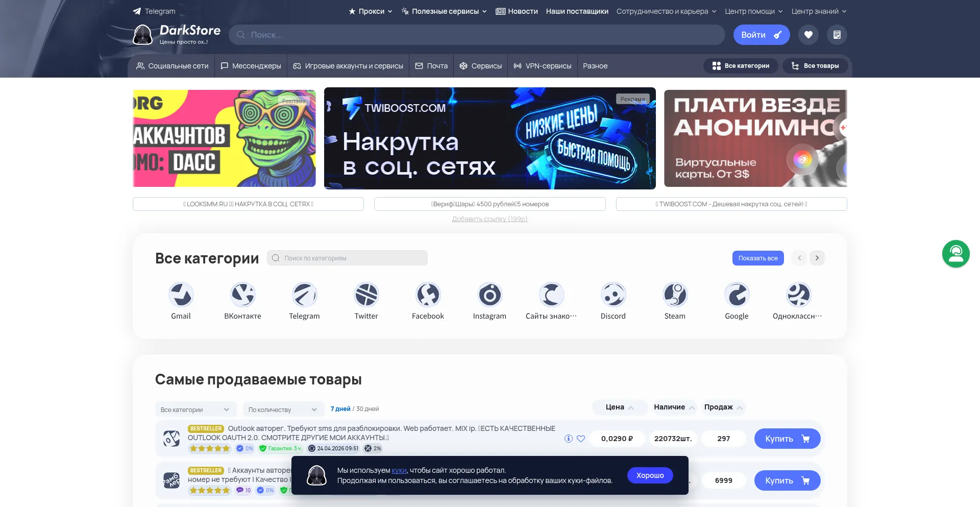Open the TWIBOOST.COM Накрутка banner
Viewport: 980px width, 507px height.
490,138
